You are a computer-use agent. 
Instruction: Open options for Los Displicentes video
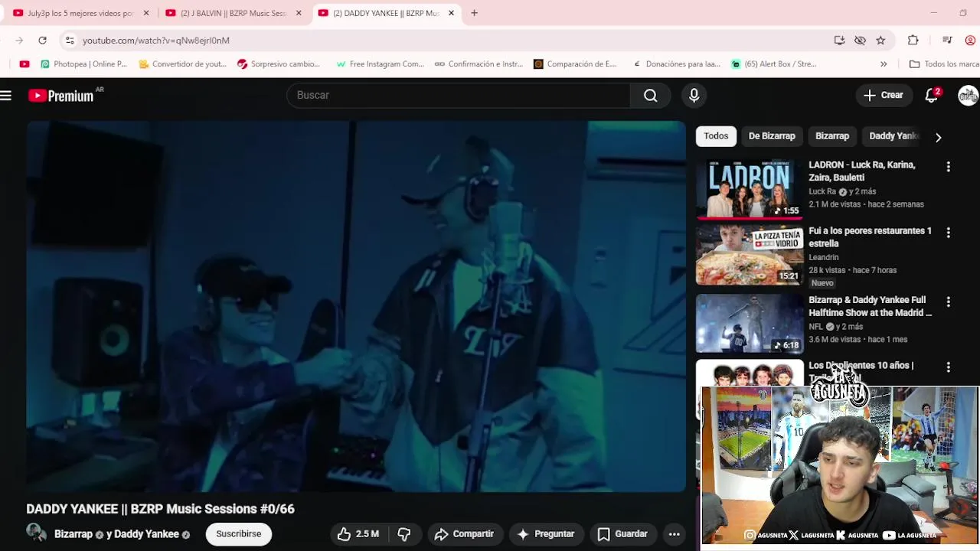click(948, 367)
